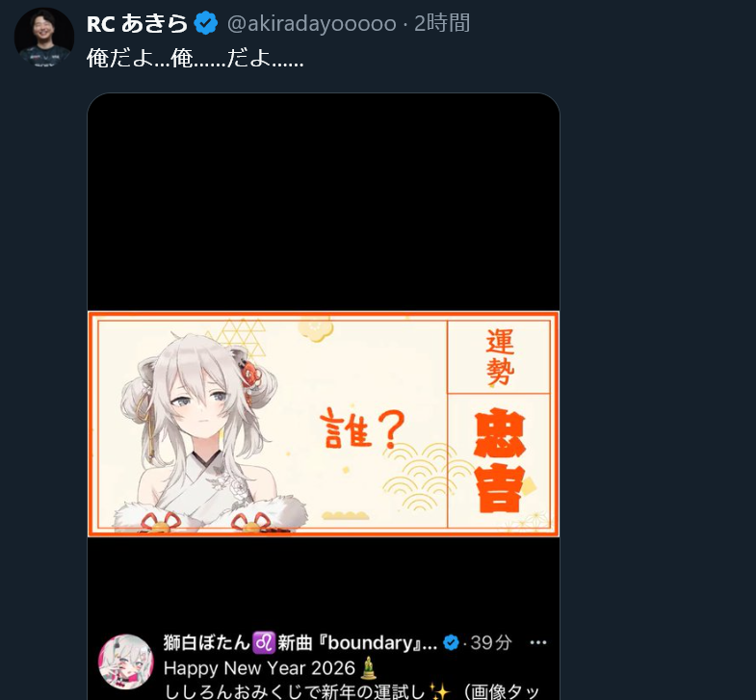Screen dimensions: 756x700
Task: Click the blue verified badge beside RC あきら
Action: [206, 24]
